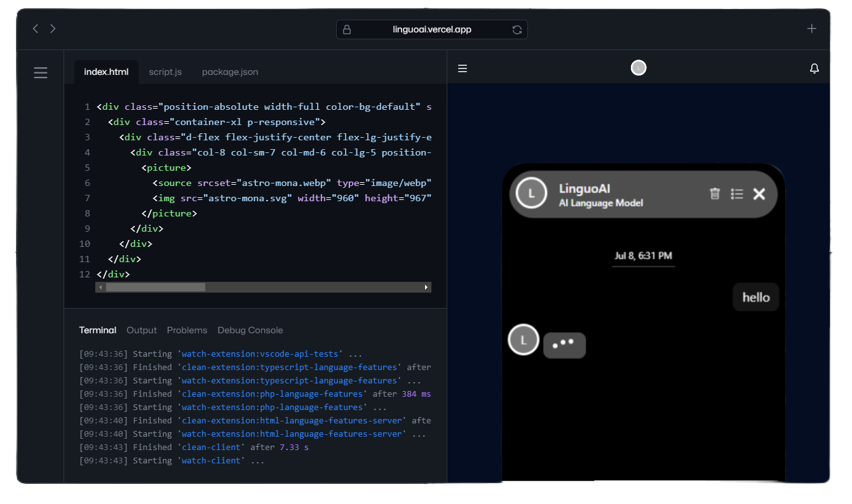Go forward with the browser forward arrow
Viewport: 852px width, 504px height.
tap(53, 29)
